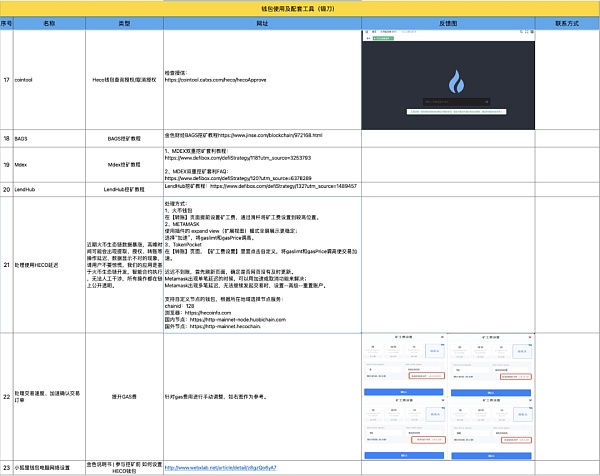Click the 序号 column header
Screen dimensions: 600x476
coord(6,20)
